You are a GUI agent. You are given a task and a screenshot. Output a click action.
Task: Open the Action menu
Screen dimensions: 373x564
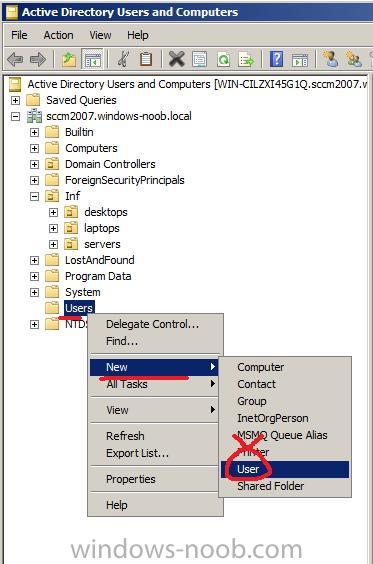tap(58, 35)
